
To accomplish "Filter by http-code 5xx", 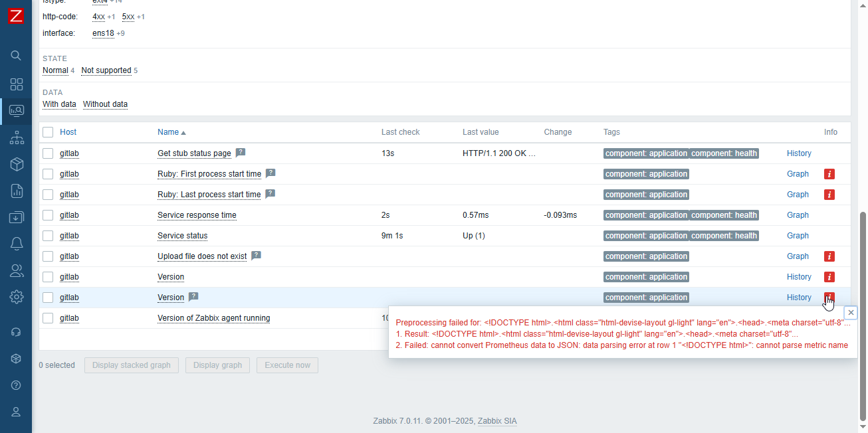I will [x=128, y=17].
